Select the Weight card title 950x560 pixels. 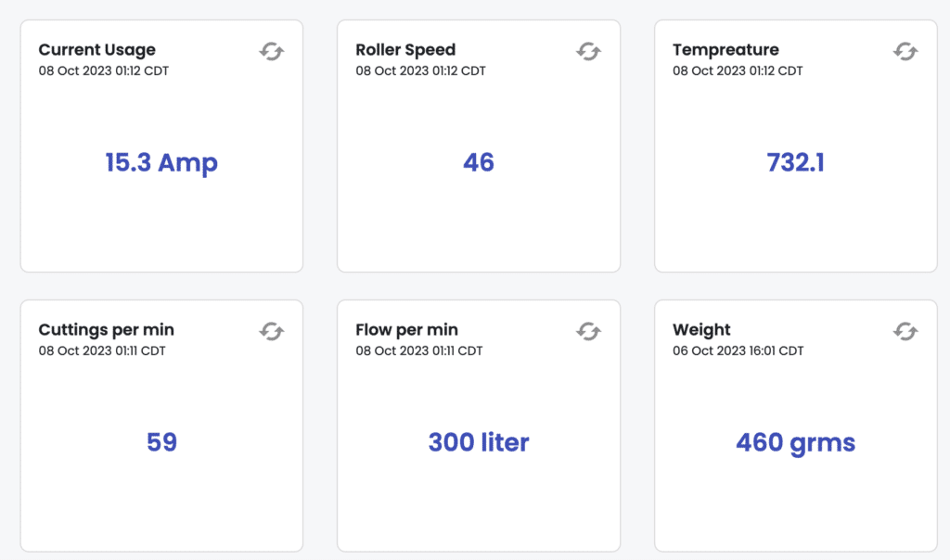tap(701, 330)
